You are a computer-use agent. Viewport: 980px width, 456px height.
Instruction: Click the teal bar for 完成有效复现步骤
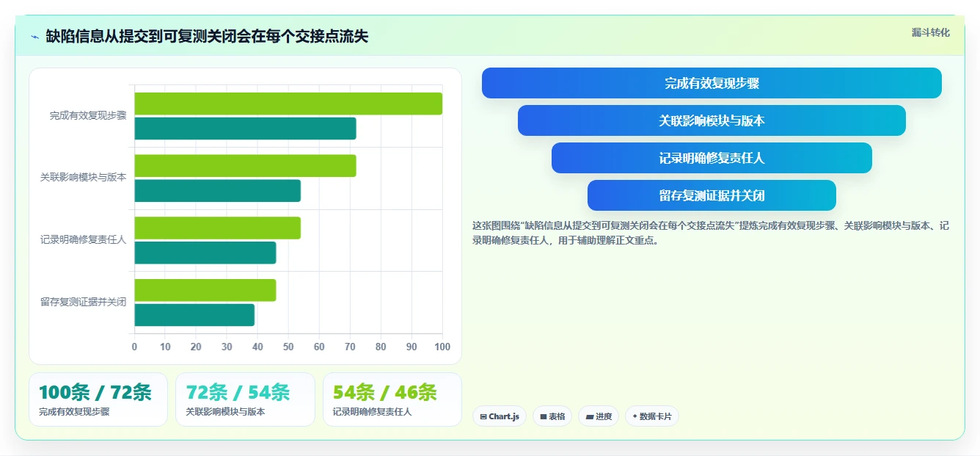click(245, 129)
